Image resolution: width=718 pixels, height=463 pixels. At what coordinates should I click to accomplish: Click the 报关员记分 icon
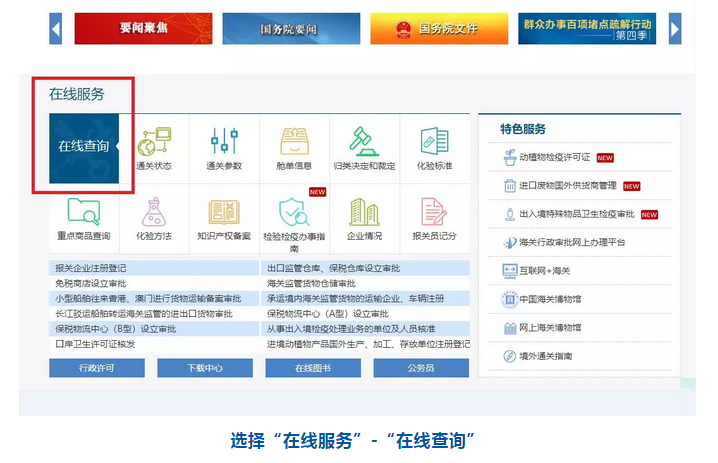(x=434, y=212)
